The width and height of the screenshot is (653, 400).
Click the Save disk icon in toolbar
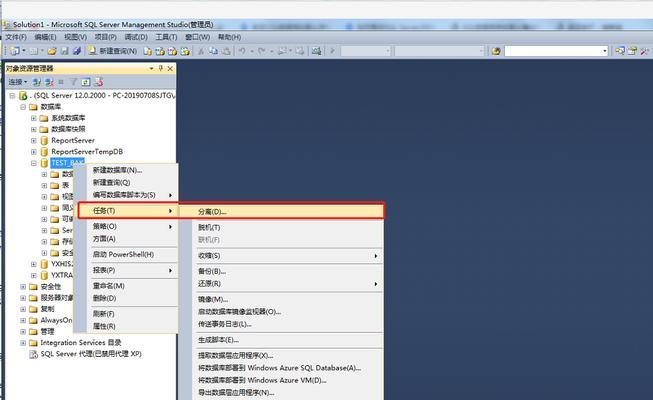(x=65, y=51)
